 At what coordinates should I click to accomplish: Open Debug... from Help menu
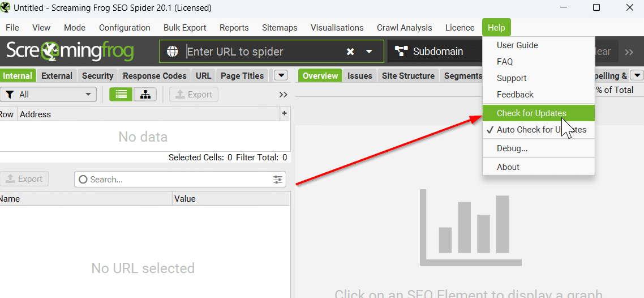[538, 148]
